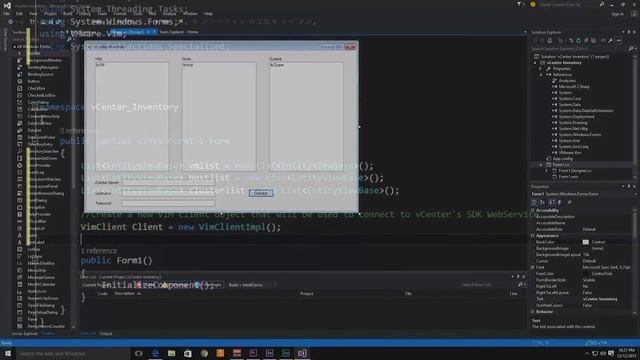Click View Code icon in Solution Explorer toolbar

[x=603, y=40]
